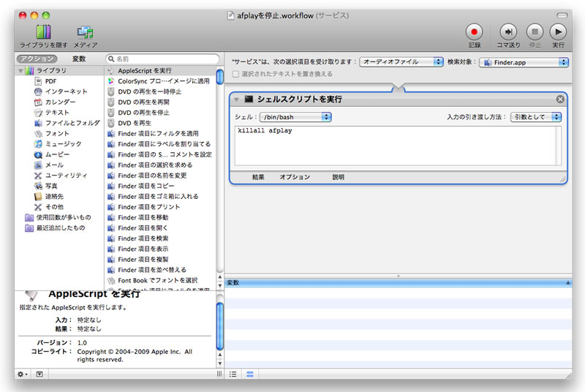This screenshot has width=585, height=392.
Task: Click the Media (メディア) toolbar icon
Action: click(x=86, y=33)
